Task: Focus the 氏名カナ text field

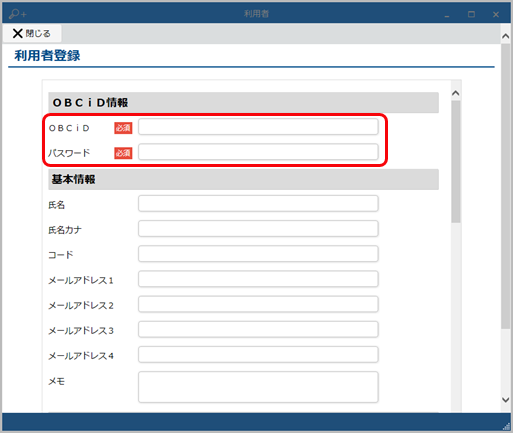Action: (258, 229)
